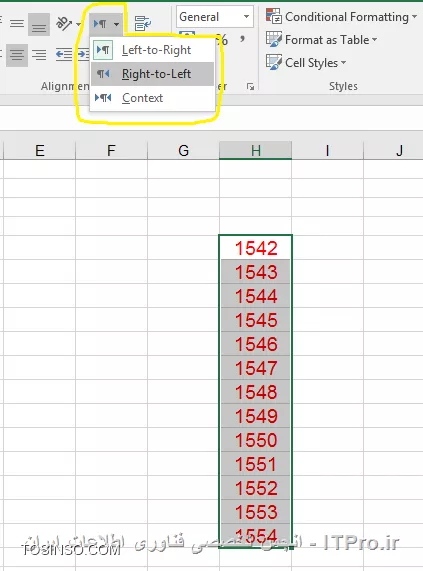Select column G header
The image size is (423, 571).
tap(183, 150)
